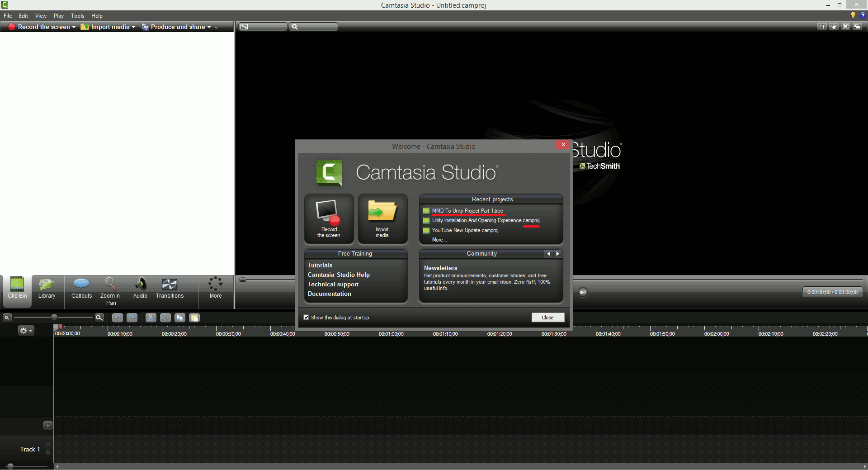Expand the Record the screen dropdown
Screen dimensions: 868x470
74,27
